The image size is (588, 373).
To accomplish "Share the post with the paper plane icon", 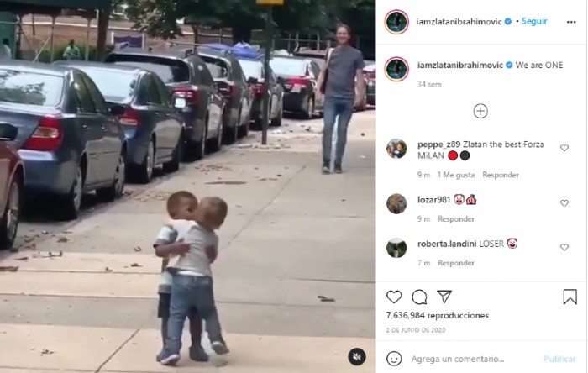I will pos(444,297).
